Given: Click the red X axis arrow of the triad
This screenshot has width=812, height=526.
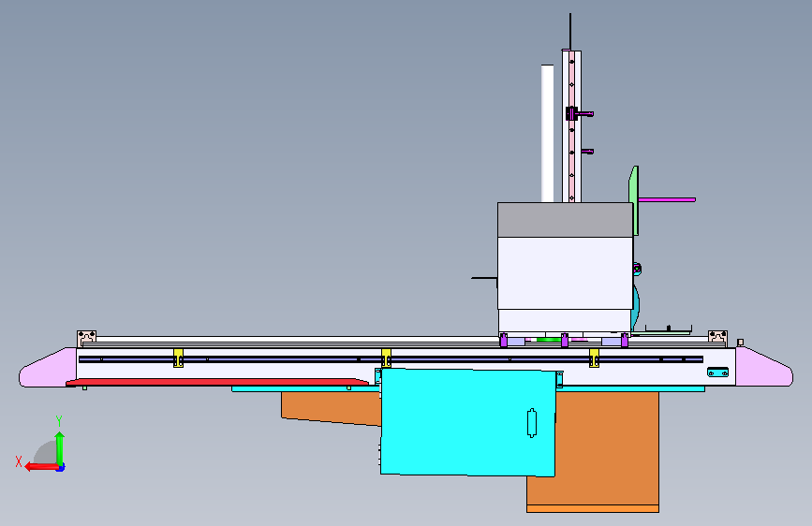Looking at the screenshot, I should click(41, 467).
